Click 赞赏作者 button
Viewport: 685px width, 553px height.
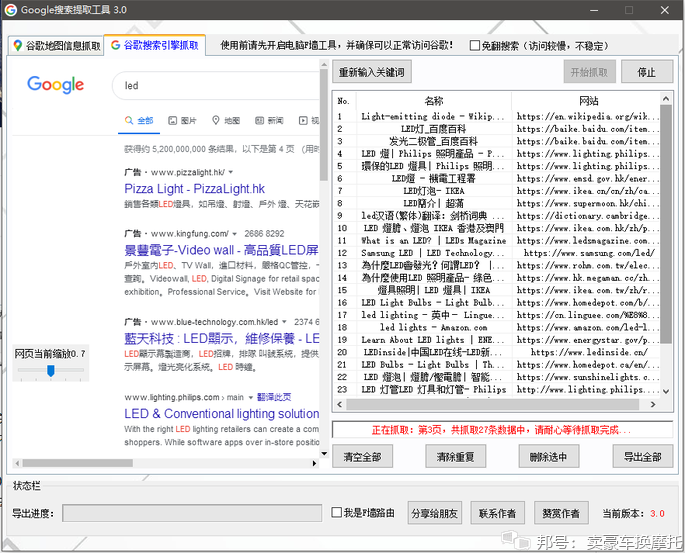pos(561,513)
